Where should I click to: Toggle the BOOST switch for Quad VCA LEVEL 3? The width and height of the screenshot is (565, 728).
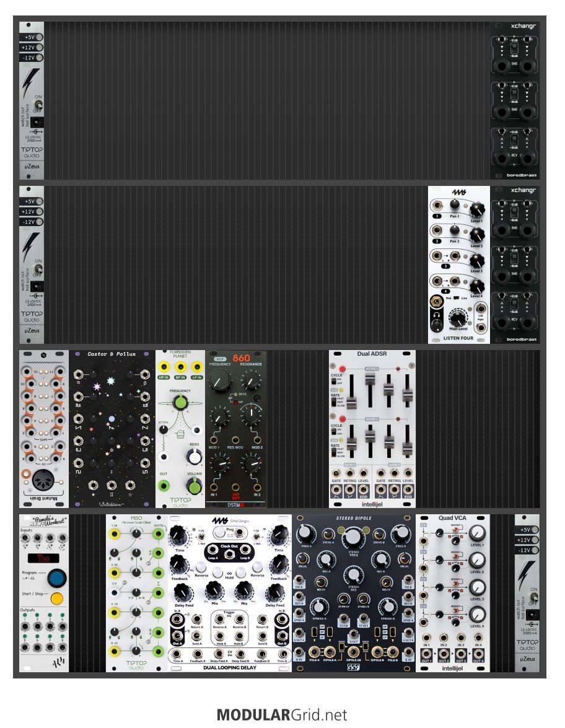455,584
